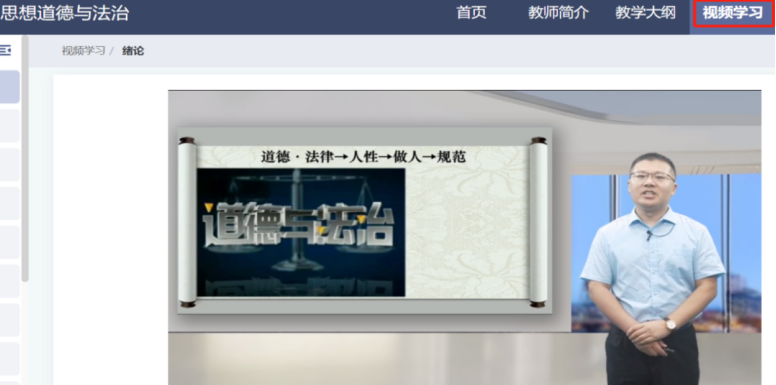776x385 pixels.
Task: Click the 道德与法治 slide image in the video
Action: point(301,232)
